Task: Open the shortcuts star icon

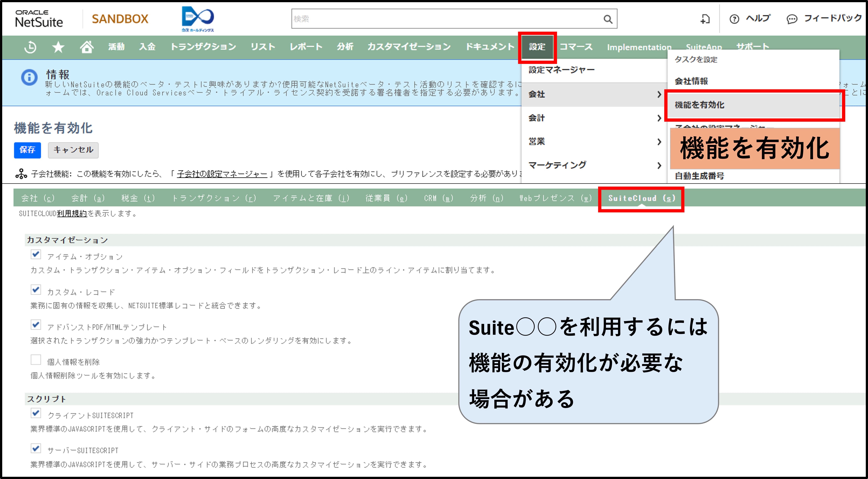Action: (x=58, y=47)
